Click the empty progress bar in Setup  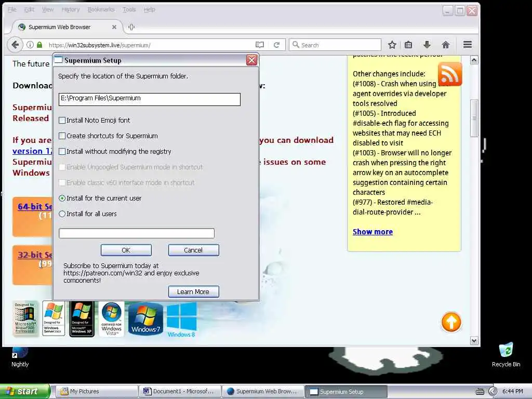(137, 233)
